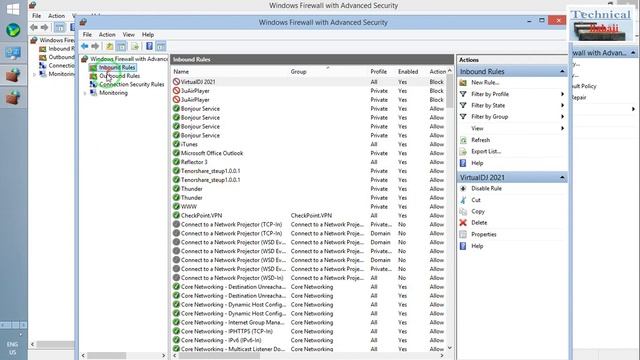Select the Microsoft Office Outlook rule row
Image resolution: width=640 pixels, height=360 pixels.
click(x=309, y=153)
